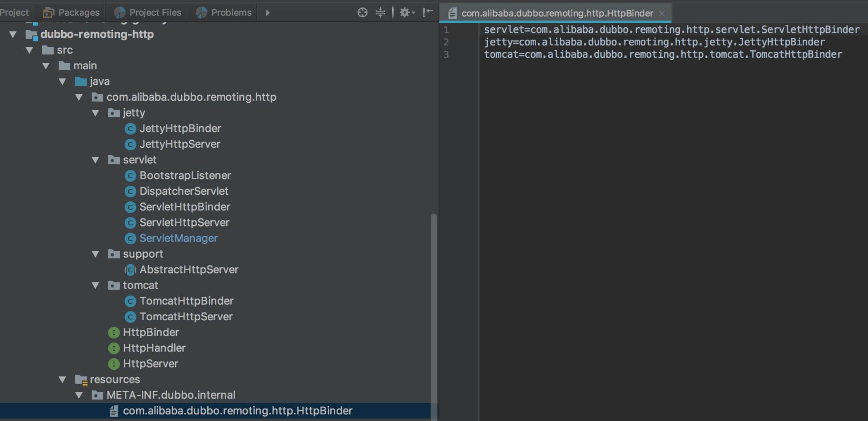Click the collapse all icon in toolbar
868x421 pixels.
coord(380,12)
